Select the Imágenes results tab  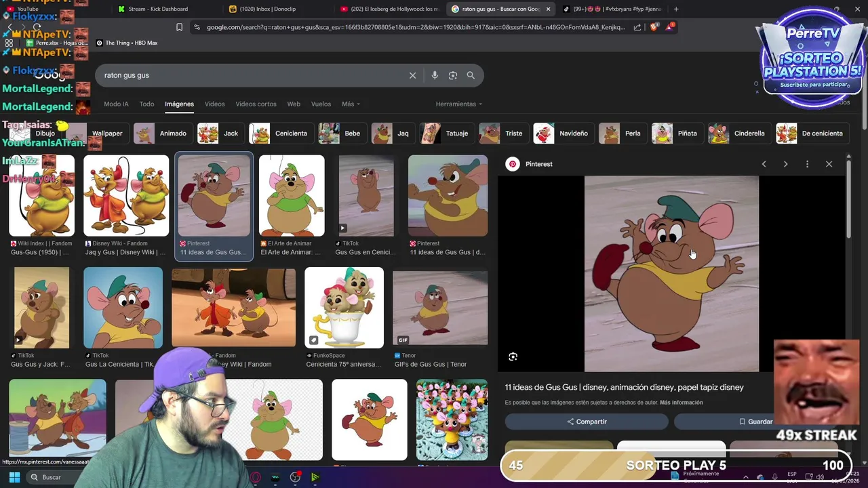[179, 104]
